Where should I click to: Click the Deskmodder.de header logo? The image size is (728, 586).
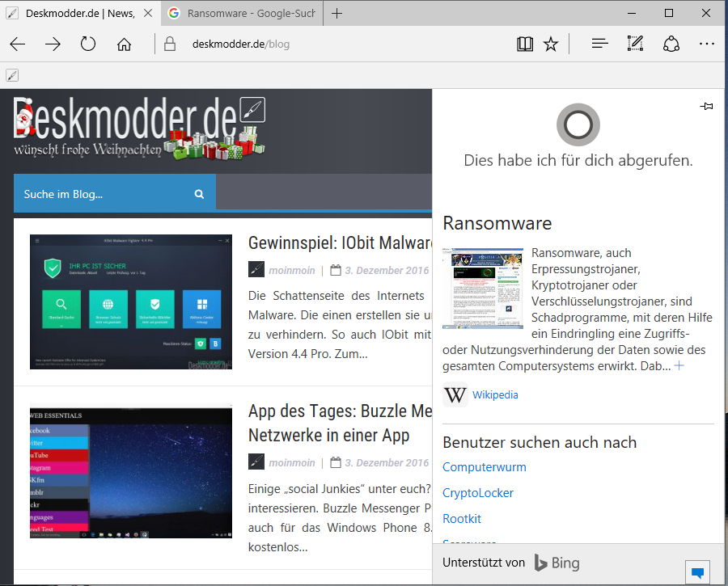click(139, 128)
